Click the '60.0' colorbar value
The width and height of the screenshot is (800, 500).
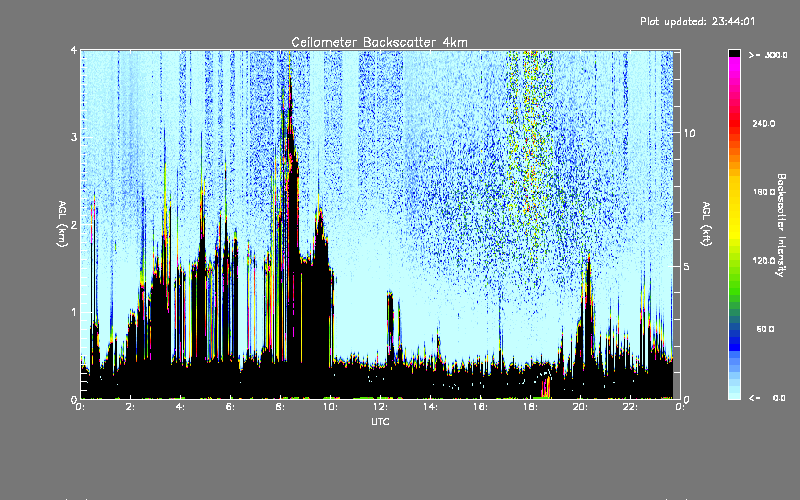tap(765, 329)
